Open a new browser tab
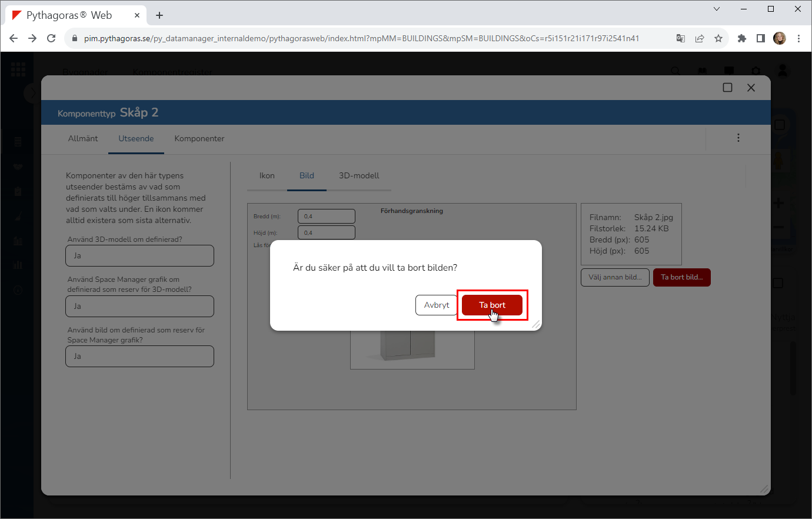This screenshot has height=519, width=812. coord(159,15)
